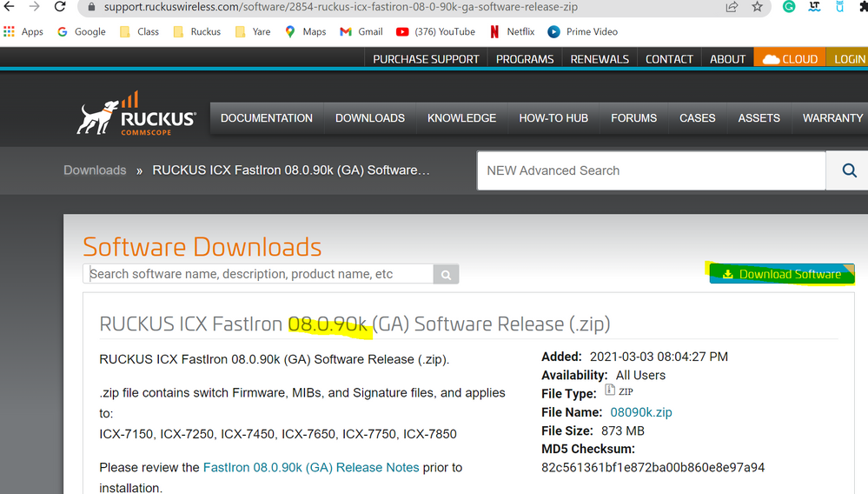Open Netflix bookmark
Viewport: 868px width, 494px height.
(x=513, y=31)
